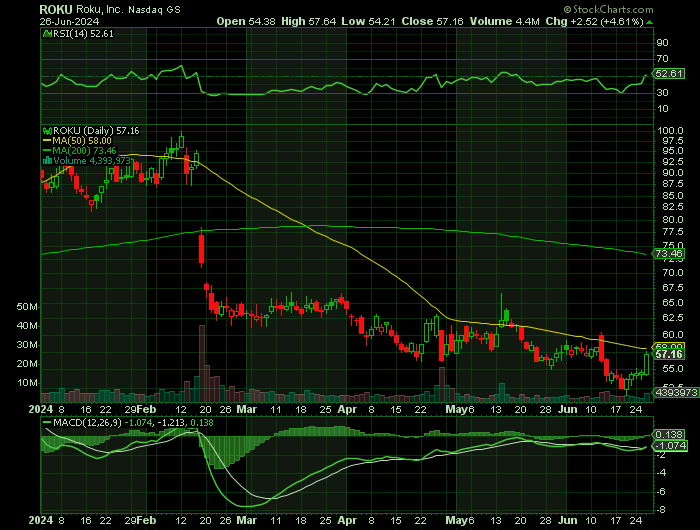Click the 'Roku, Inc.' company name
700x530 pixels.
click(100, 9)
